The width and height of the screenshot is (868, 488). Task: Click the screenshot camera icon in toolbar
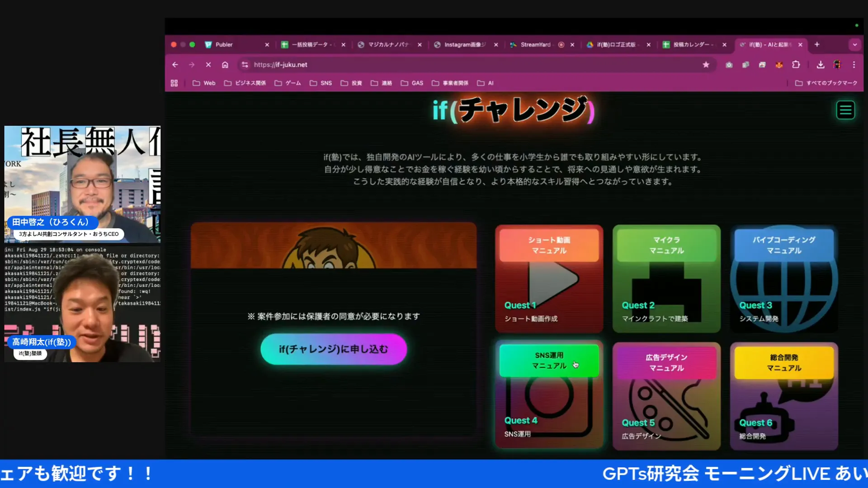[x=729, y=65]
